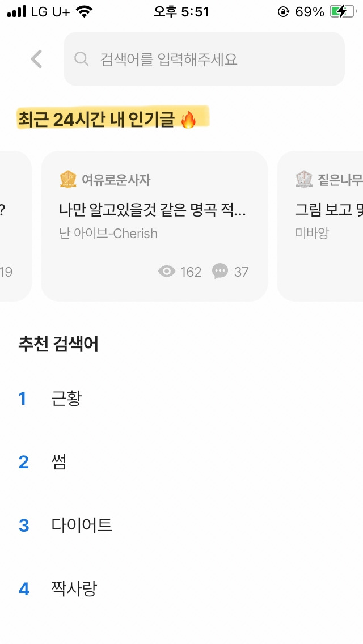Tap the 난 아이브-Cherish preview text
Image resolution: width=363 pixels, height=644 pixels.
[x=108, y=234]
